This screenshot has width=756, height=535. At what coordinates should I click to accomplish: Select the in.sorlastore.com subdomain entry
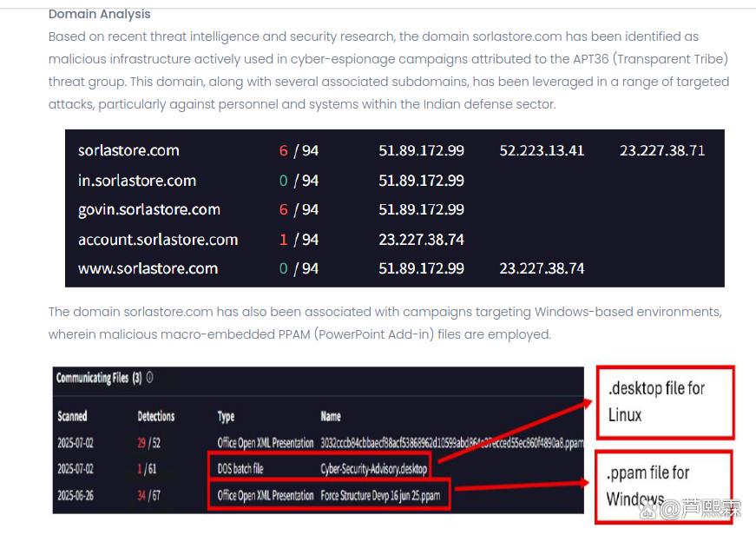[x=137, y=181]
